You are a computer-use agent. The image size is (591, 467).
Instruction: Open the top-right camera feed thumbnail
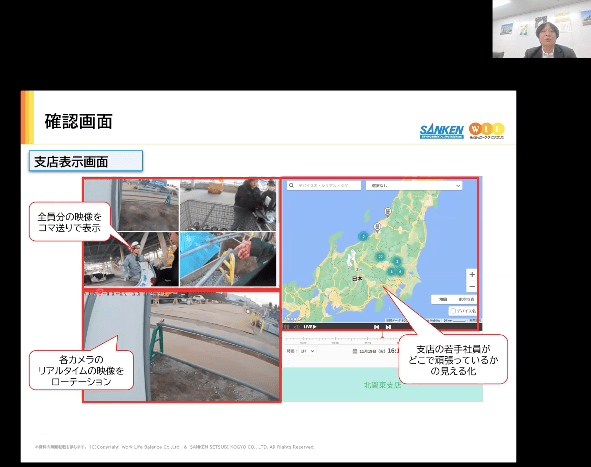[x=228, y=205]
